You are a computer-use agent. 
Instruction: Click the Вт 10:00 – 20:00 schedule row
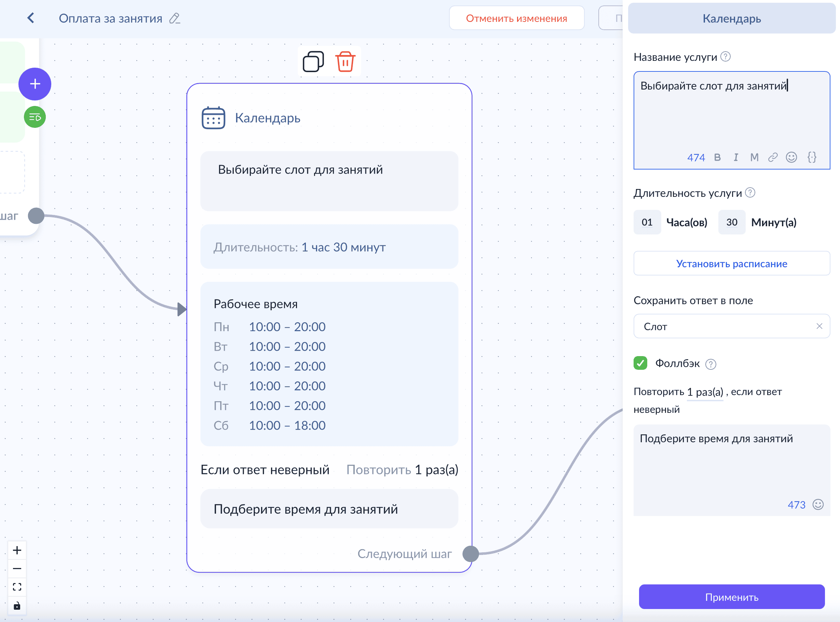(x=269, y=347)
